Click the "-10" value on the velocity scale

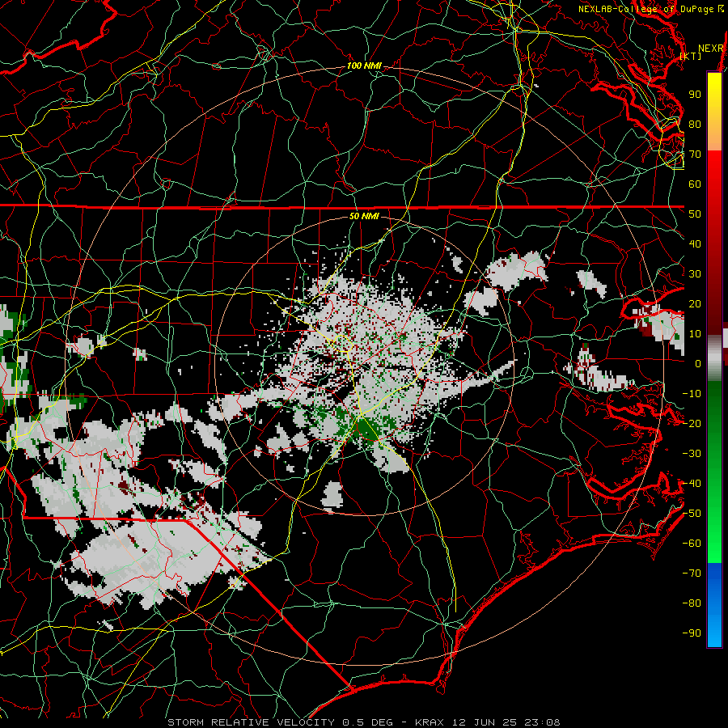pos(692,394)
